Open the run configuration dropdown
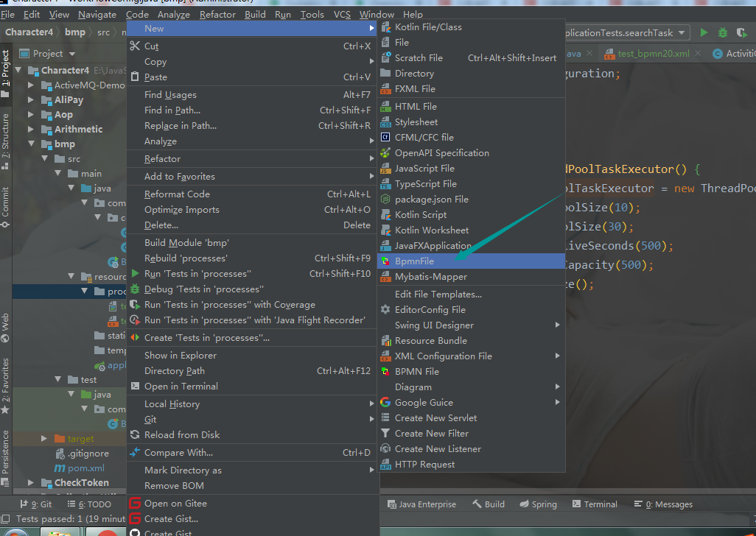 tap(682, 32)
